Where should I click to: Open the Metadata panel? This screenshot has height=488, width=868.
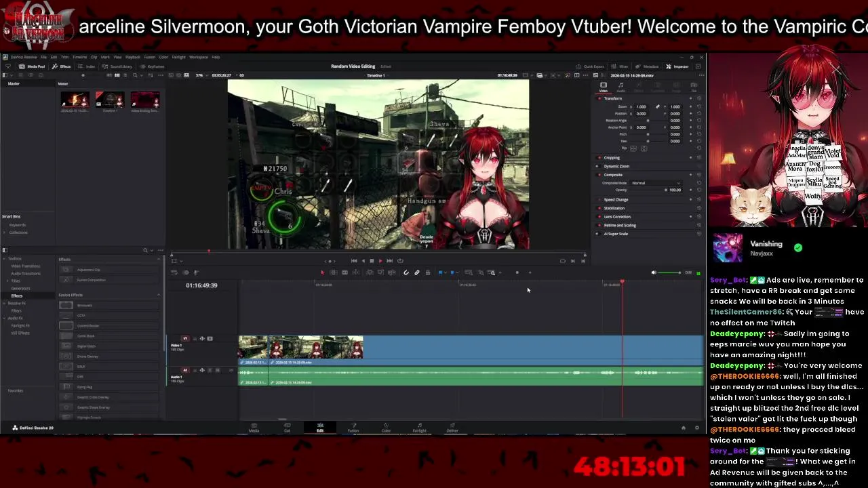[x=647, y=66]
